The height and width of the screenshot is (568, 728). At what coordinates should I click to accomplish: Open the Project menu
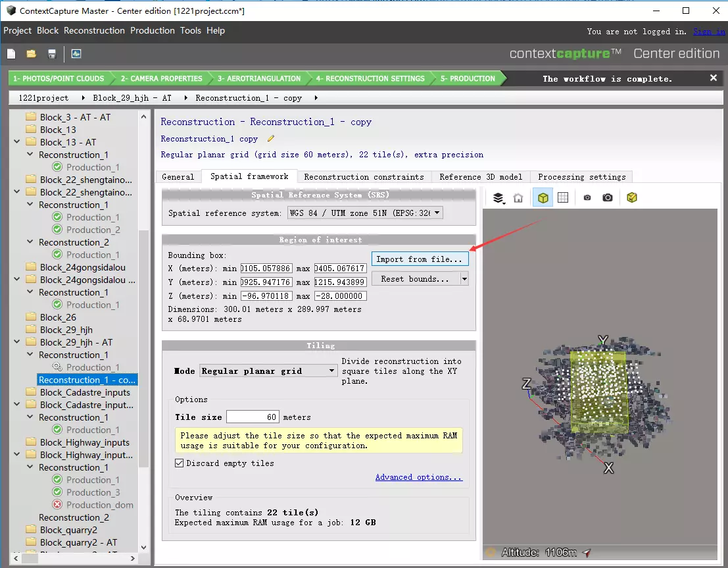coord(18,31)
